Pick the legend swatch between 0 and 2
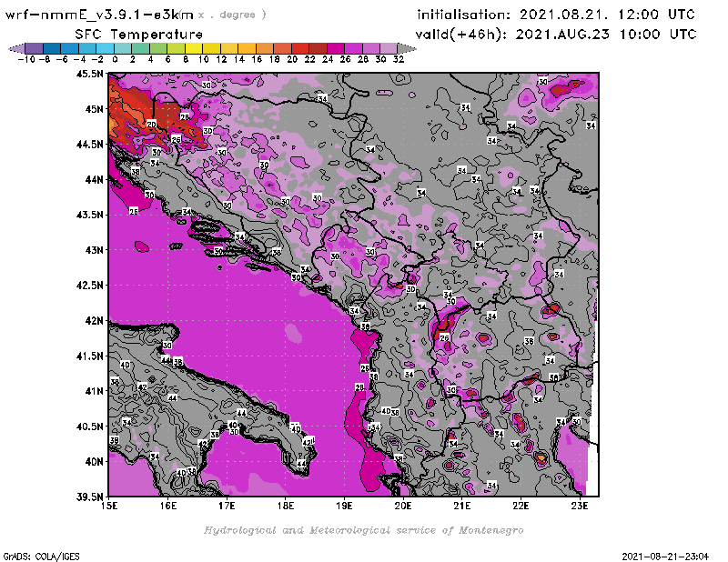The height and width of the screenshot is (562, 728). coord(123,48)
